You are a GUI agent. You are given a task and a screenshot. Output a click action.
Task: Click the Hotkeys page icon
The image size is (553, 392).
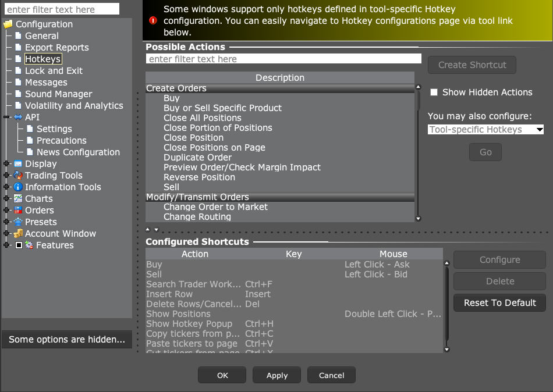(19, 59)
